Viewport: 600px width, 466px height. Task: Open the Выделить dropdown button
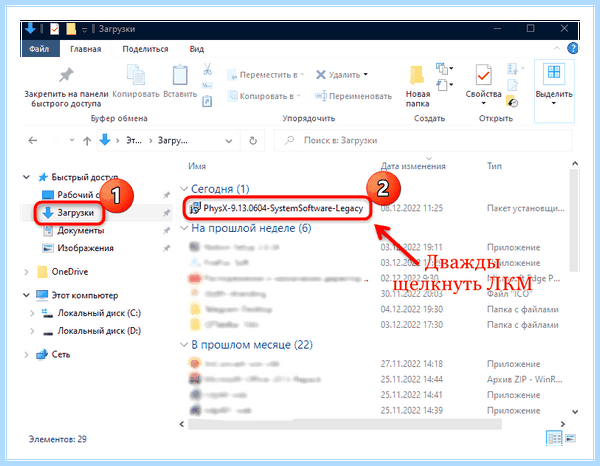coord(554,91)
